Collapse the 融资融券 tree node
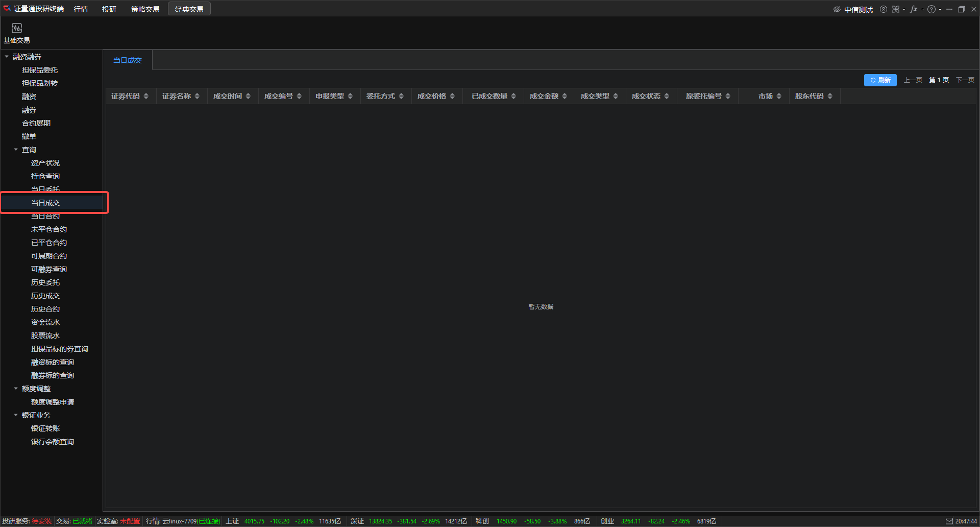Image resolution: width=980 pixels, height=527 pixels. point(7,57)
